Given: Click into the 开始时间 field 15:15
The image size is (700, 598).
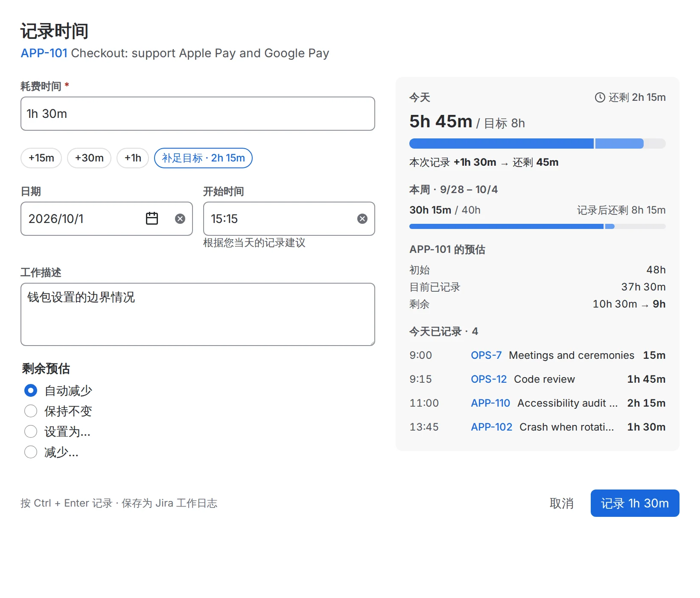Looking at the screenshot, I should pos(289,219).
